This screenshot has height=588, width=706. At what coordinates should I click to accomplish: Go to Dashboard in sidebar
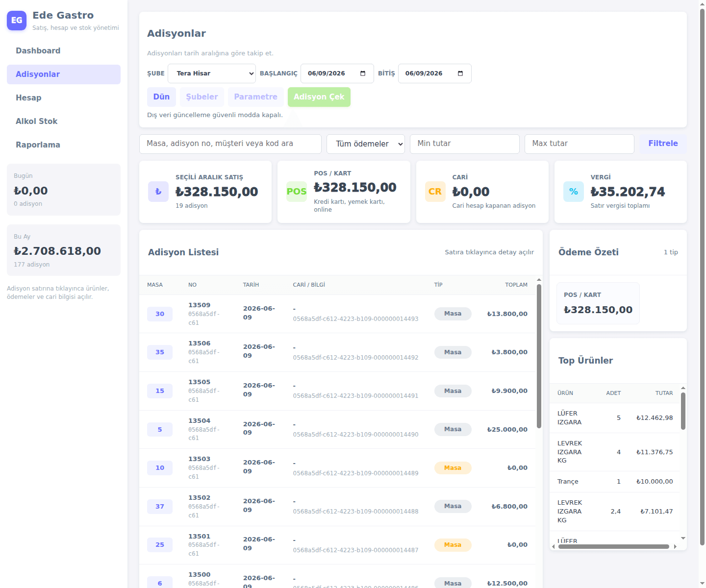64,51
